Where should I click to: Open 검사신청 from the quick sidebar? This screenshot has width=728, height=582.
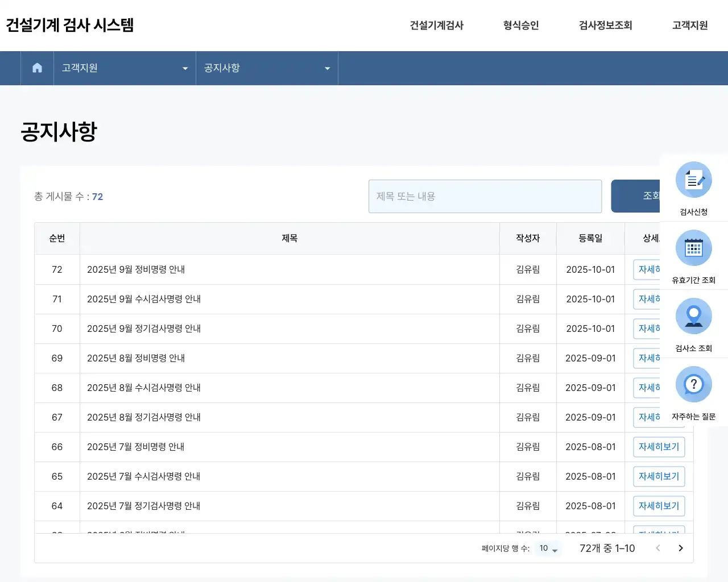tap(693, 179)
